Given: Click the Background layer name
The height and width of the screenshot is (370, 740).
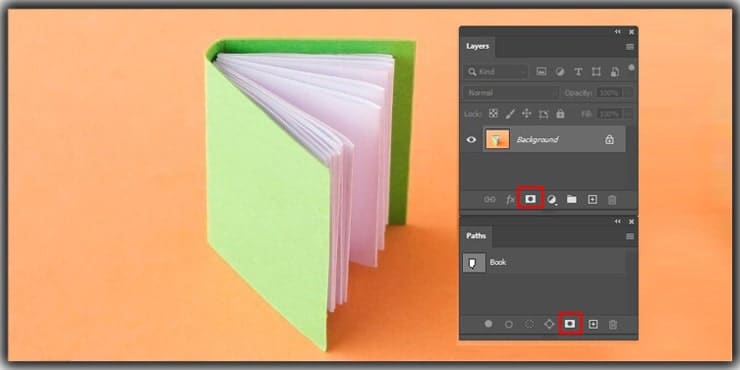Looking at the screenshot, I should (x=537, y=140).
